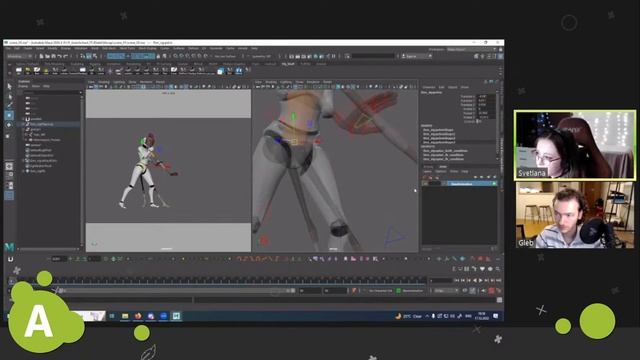This screenshot has height=360, width=640.
Task: Click the Undo arrow on status line
Action: (60, 56)
